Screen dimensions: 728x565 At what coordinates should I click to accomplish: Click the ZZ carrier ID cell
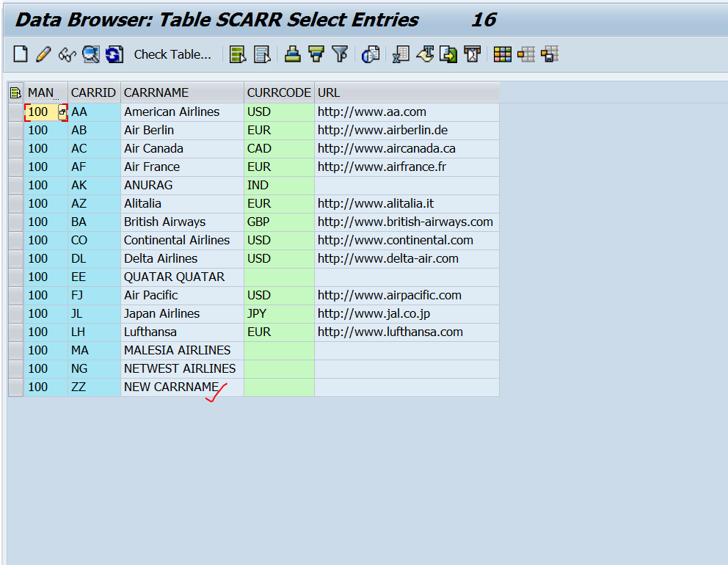[x=94, y=387]
